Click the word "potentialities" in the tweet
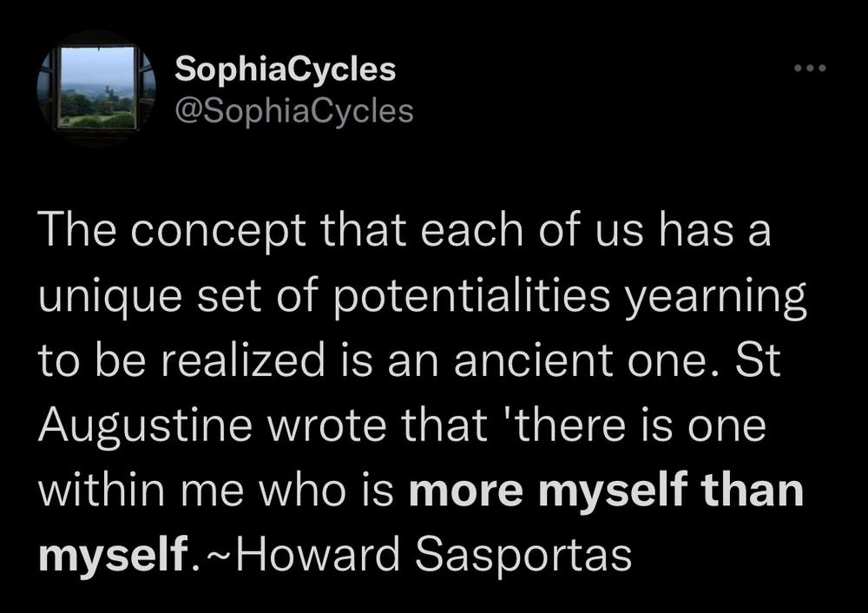The image size is (868, 613). tap(472, 296)
